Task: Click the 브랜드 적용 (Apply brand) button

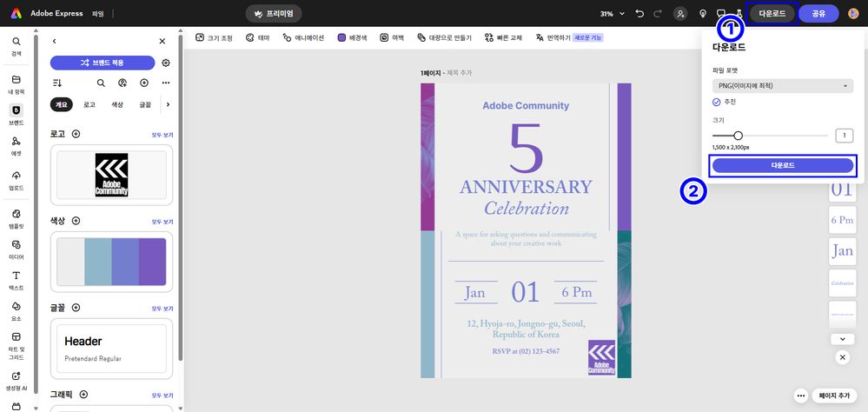Action: pos(103,63)
